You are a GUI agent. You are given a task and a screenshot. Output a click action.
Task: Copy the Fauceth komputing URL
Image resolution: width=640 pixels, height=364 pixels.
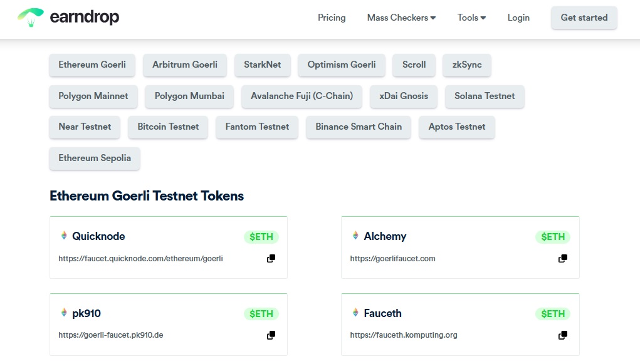[562, 335]
